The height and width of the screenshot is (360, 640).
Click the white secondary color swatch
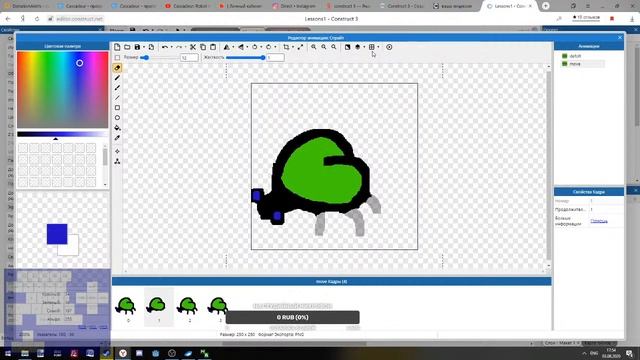coord(73,249)
